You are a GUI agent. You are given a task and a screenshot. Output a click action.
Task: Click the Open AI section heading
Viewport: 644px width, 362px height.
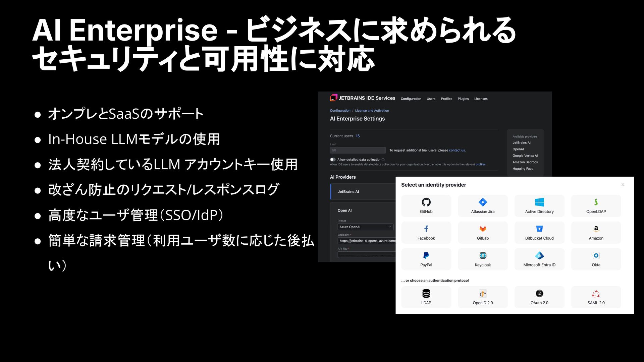pyautogui.click(x=344, y=210)
